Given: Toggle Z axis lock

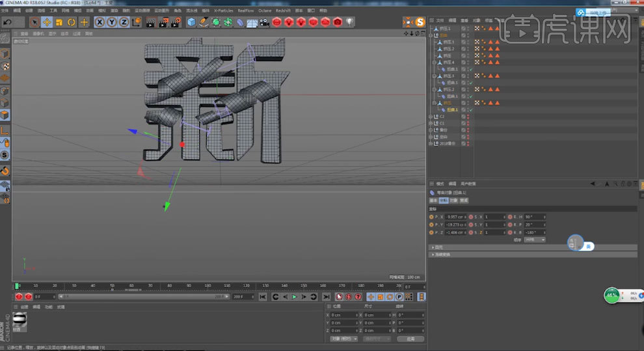Looking at the screenshot, I should click(x=124, y=22).
